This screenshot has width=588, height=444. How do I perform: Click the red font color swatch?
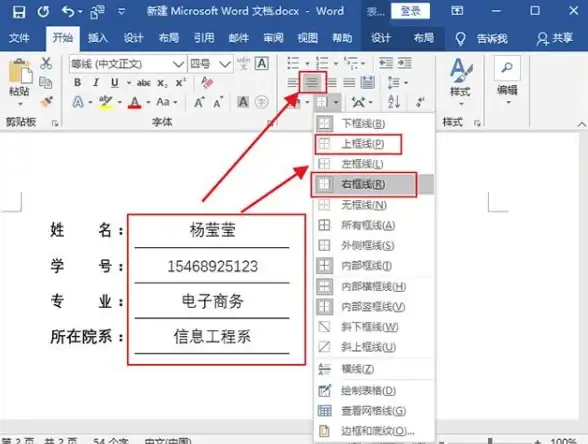[x=135, y=102]
